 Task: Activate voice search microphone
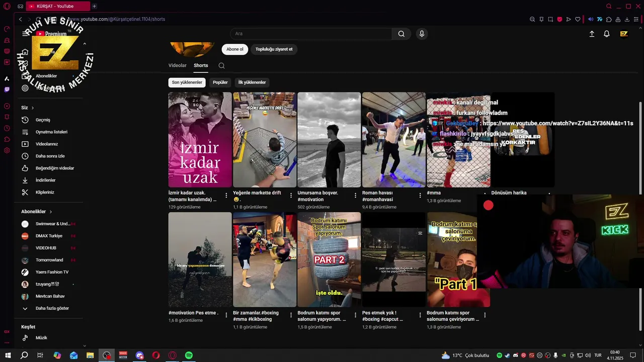pyautogui.click(x=422, y=34)
